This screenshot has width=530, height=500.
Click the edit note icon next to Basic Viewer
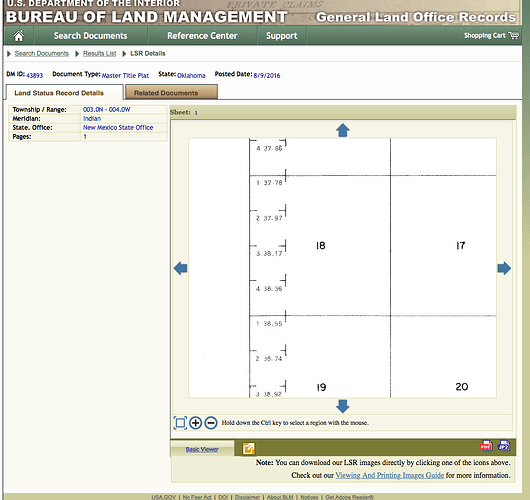click(248, 449)
